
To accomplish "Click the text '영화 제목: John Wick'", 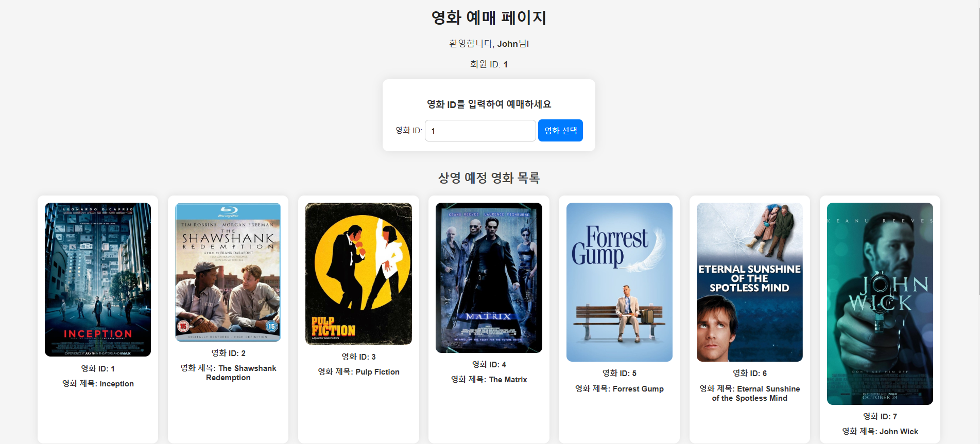I will click(880, 432).
